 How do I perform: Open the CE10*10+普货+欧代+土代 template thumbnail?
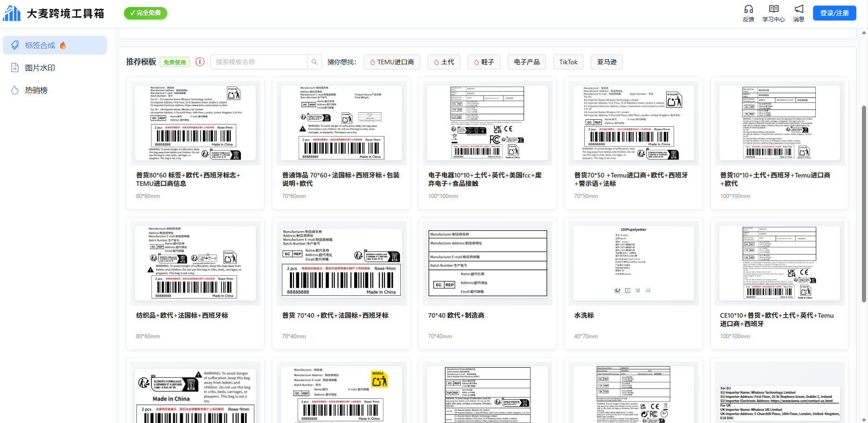[779, 264]
